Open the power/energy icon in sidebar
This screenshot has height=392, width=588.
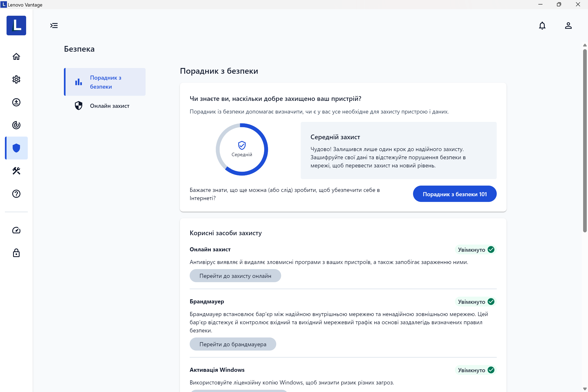click(x=16, y=125)
